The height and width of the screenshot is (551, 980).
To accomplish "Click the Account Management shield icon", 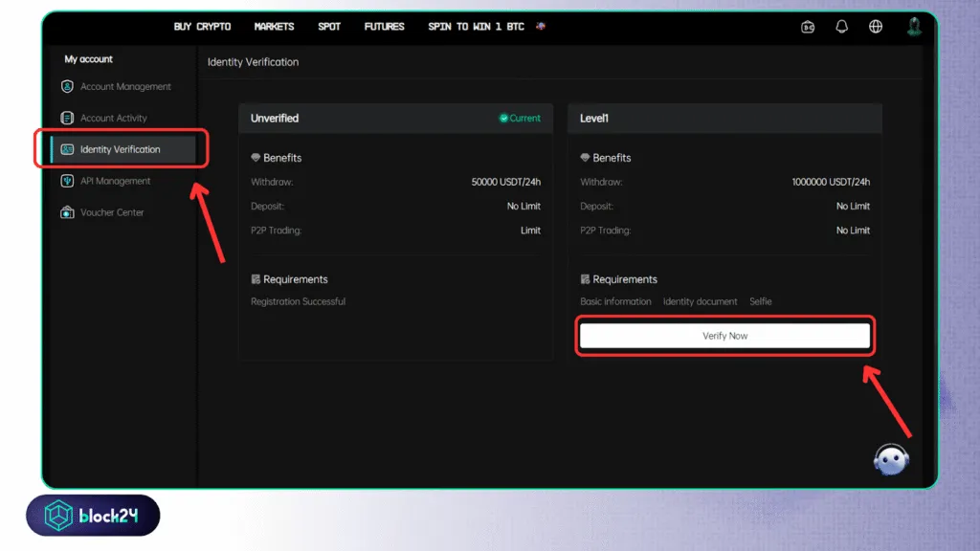I will coord(67,87).
